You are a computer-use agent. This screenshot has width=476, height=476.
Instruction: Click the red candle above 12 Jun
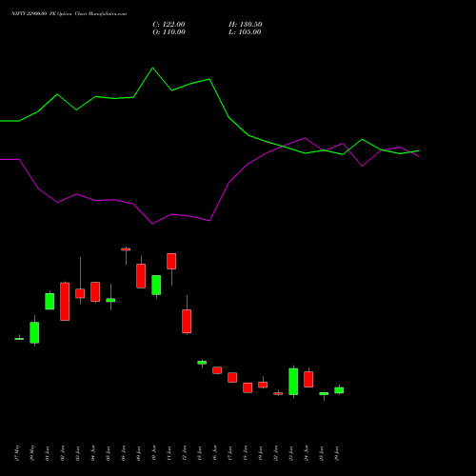(x=187, y=321)
